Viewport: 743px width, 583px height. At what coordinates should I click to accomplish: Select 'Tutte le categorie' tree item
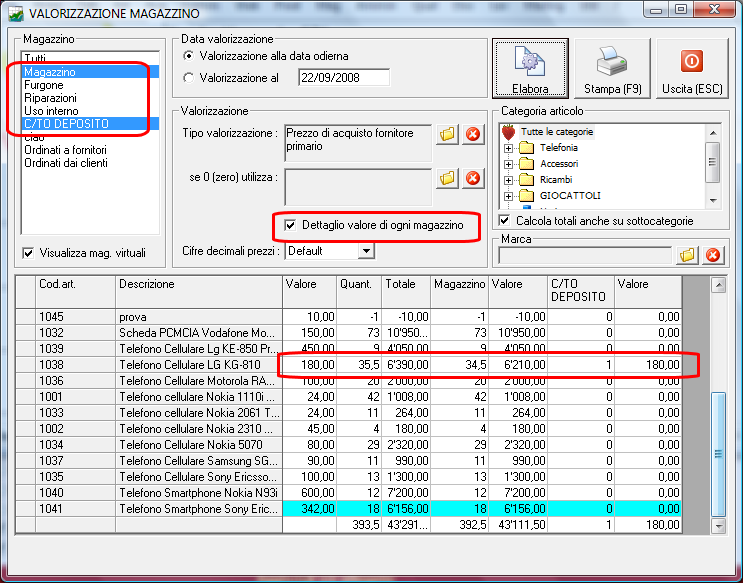tap(557, 132)
